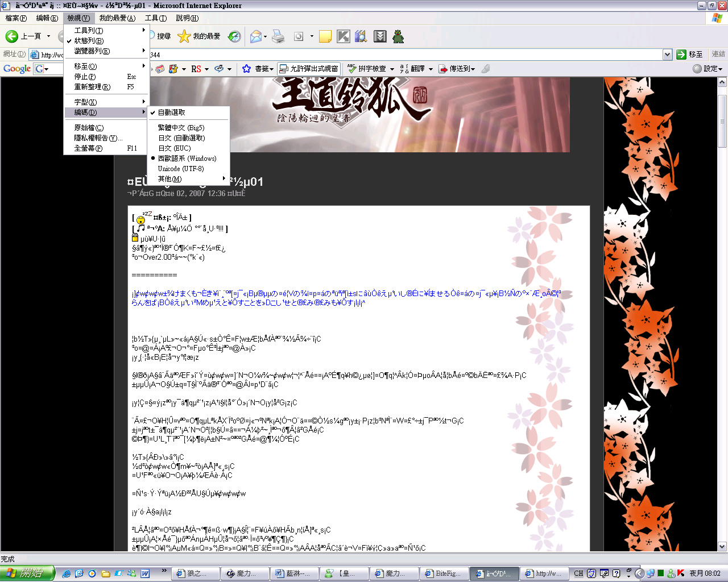Choose 原始檔 view source menu item
Screen dimensions: 728x582
pos(106,128)
